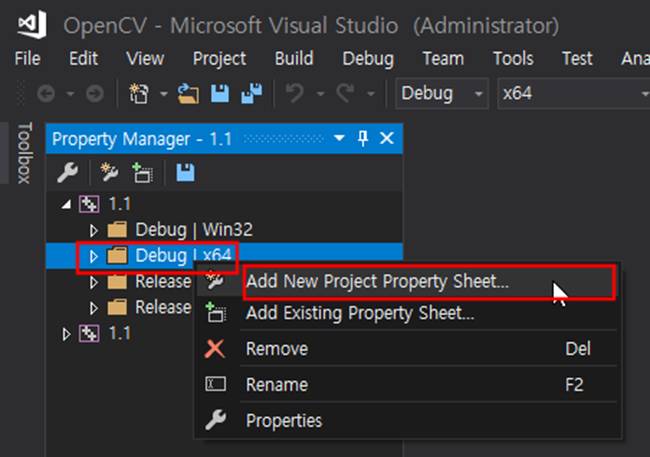The image size is (650, 457).
Task: Click the Undo arrow icon
Action: 294,94
